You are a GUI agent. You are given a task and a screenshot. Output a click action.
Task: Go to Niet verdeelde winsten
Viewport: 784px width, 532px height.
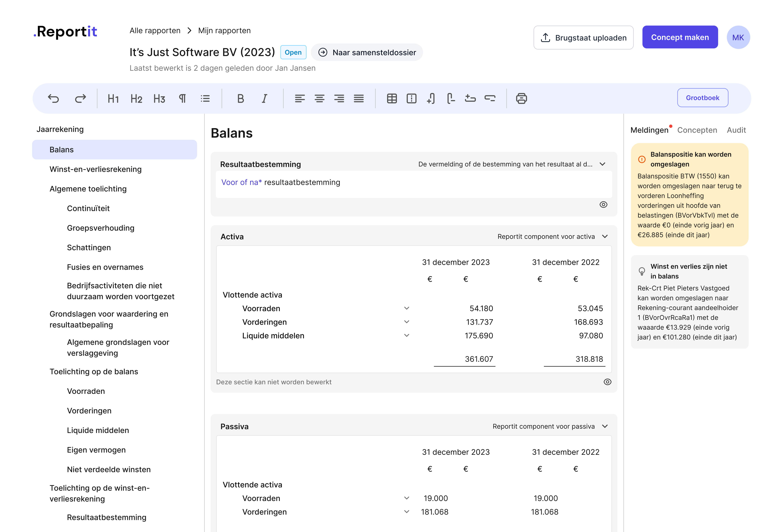tap(109, 469)
